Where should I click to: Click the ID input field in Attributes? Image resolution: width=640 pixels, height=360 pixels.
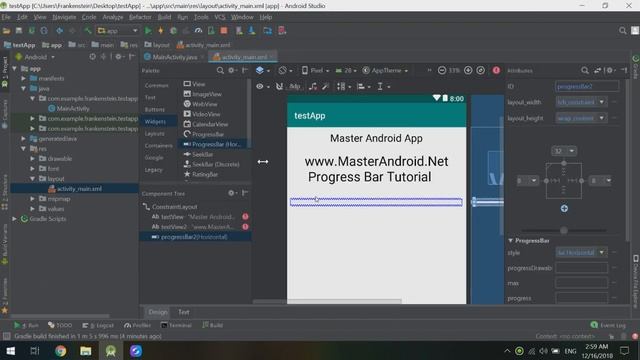tap(587, 87)
